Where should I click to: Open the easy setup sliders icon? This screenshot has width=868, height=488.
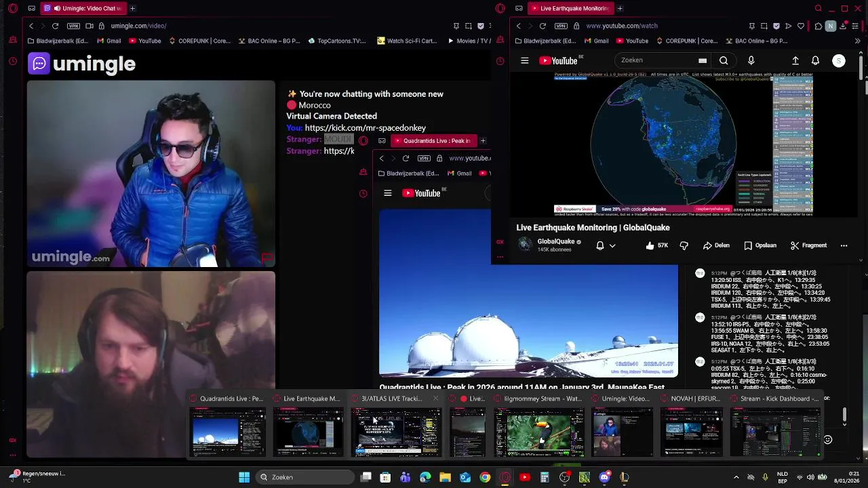click(x=856, y=26)
